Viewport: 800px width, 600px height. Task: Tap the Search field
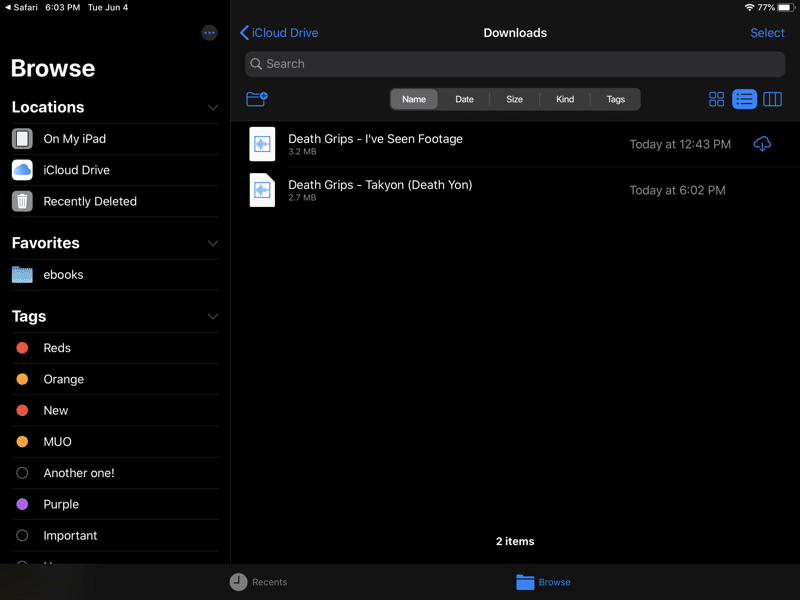[514, 64]
